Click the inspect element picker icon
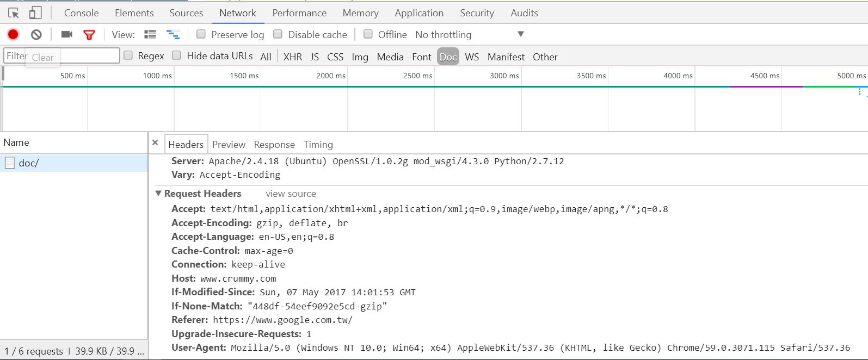Viewport: 868px width, 360px height. (14, 13)
